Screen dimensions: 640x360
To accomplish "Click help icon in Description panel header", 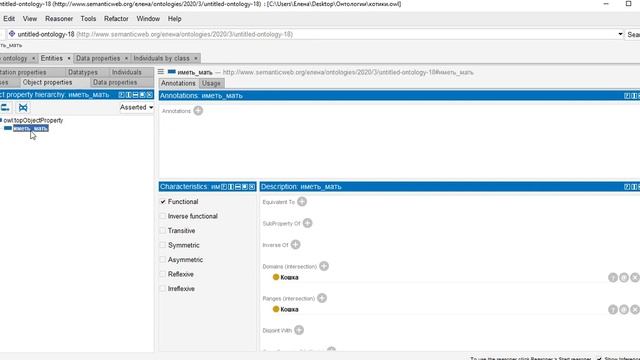I will click(627, 187).
